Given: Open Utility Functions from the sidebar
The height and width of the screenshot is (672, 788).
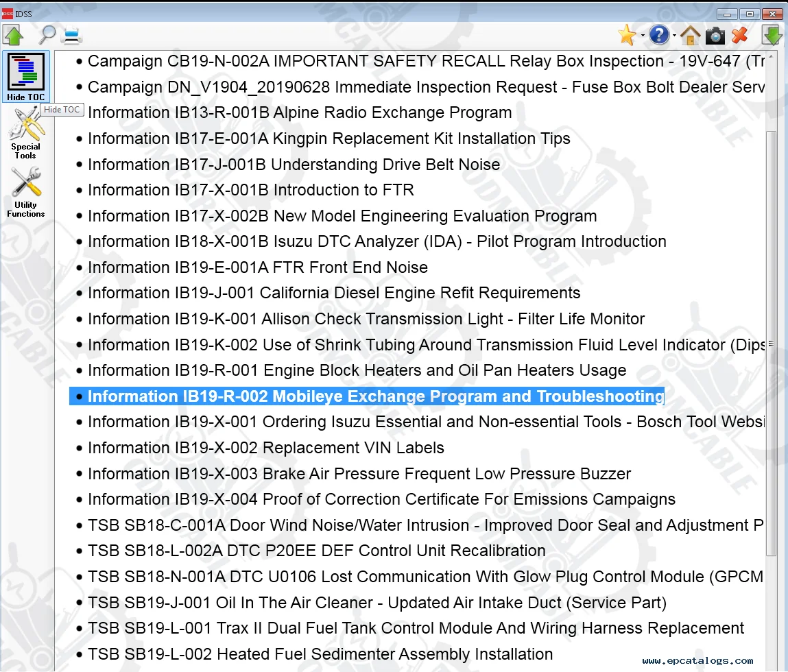Looking at the screenshot, I should tap(26, 192).
